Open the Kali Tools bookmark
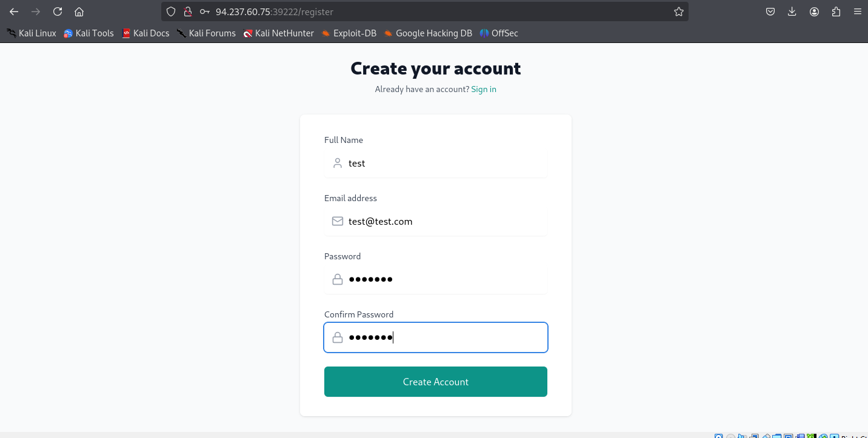 [88, 33]
